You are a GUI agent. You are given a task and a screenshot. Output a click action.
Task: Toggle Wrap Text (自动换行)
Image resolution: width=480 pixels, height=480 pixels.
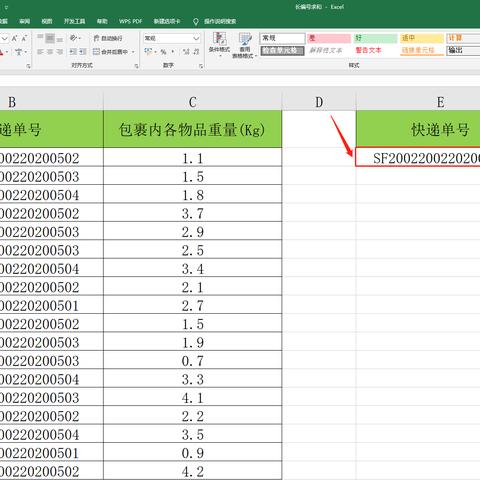[x=108, y=38]
